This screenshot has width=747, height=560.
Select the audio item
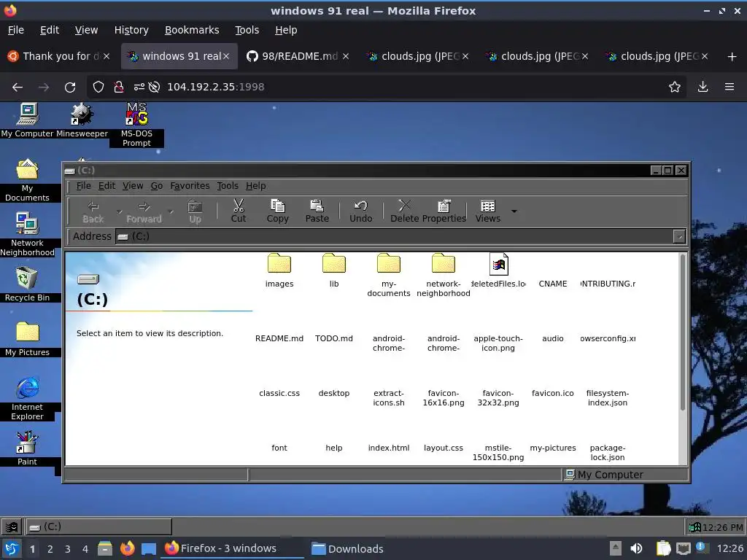coord(553,338)
